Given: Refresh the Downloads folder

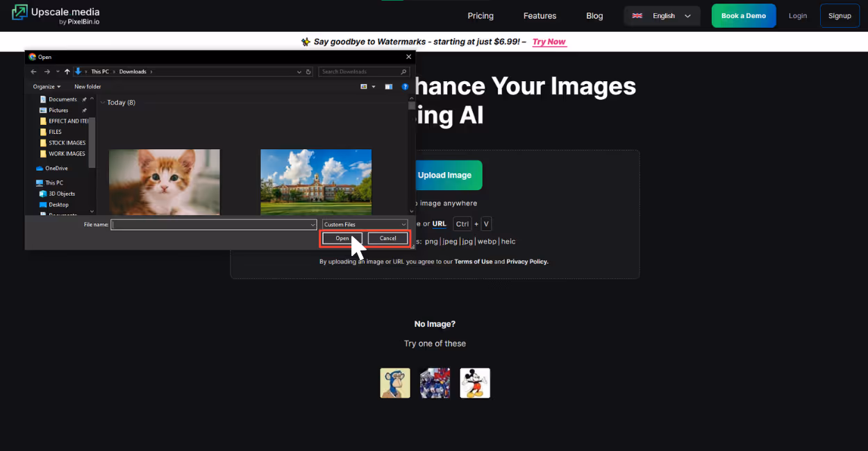Looking at the screenshot, I should pyautogui.click(x=309, y=71).
